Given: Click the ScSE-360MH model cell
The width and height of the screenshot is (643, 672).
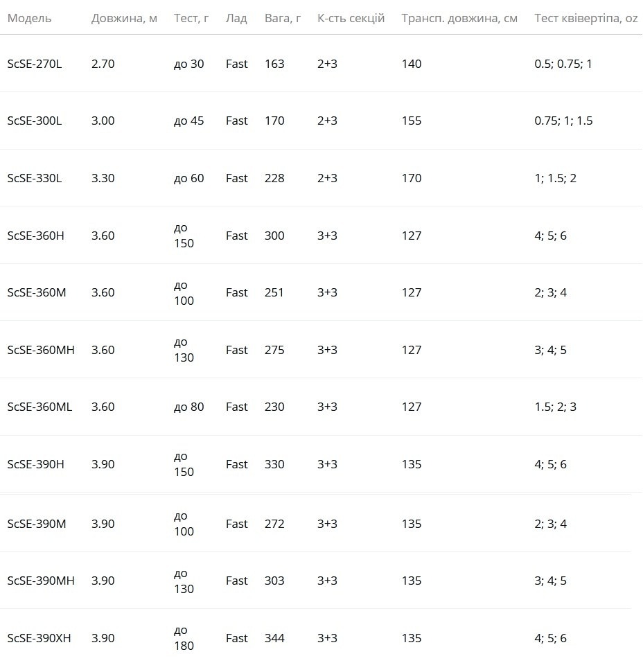Looking at the screenshot, I should 41,350.
